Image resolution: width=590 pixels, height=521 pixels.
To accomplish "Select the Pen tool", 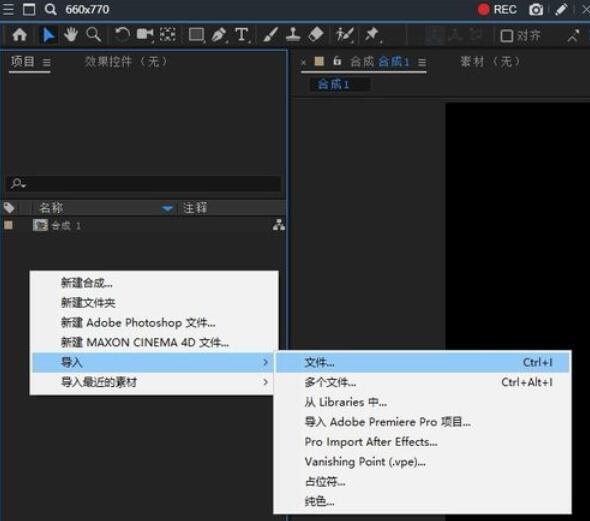I will [219, 35].
